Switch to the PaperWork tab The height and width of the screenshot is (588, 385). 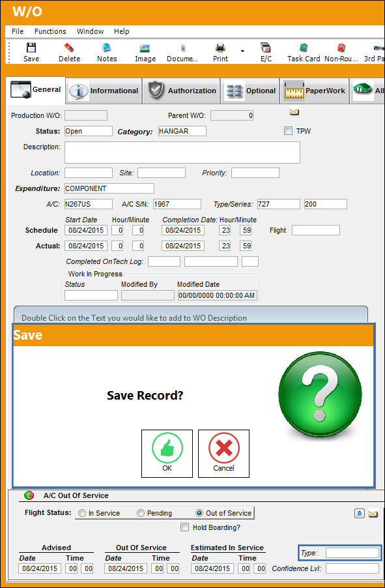314,91
